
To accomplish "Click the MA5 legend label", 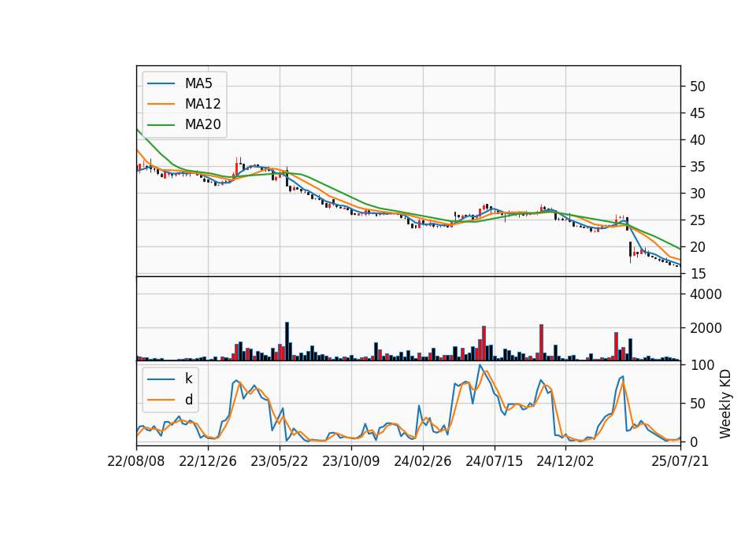I will (x=198, y=83).
